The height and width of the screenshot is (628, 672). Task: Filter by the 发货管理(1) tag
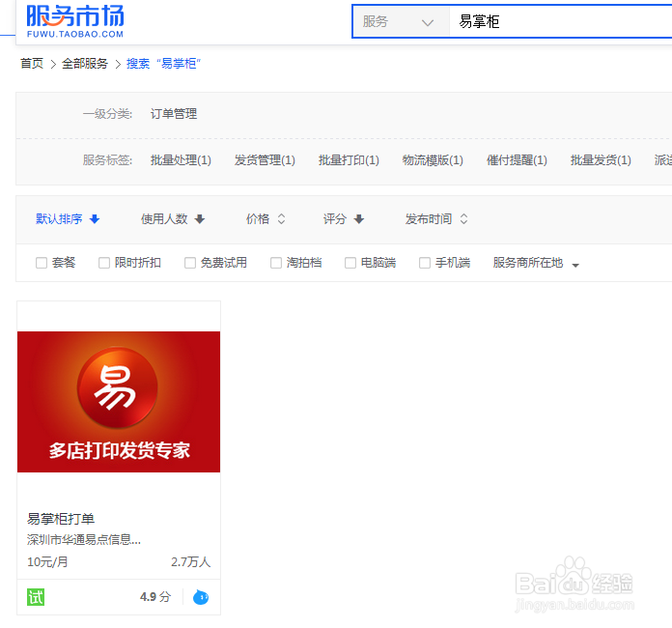tap(265, 160)
